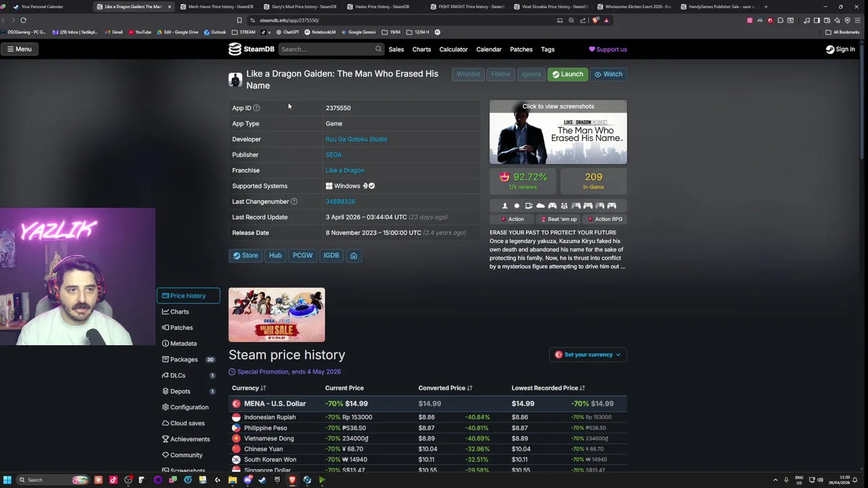This screenshot has height=488, width=868.
Task: Toggle Follow for this game
Action: pyautogui.click(x=500, y=74)
